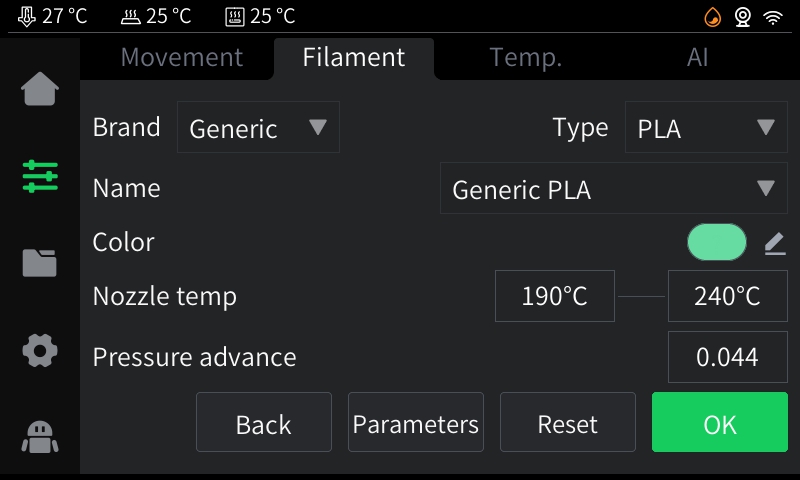800x480 pixels.
Task: Expand the Name dropdown showing Generic PLA
Action: pos(613,189)
